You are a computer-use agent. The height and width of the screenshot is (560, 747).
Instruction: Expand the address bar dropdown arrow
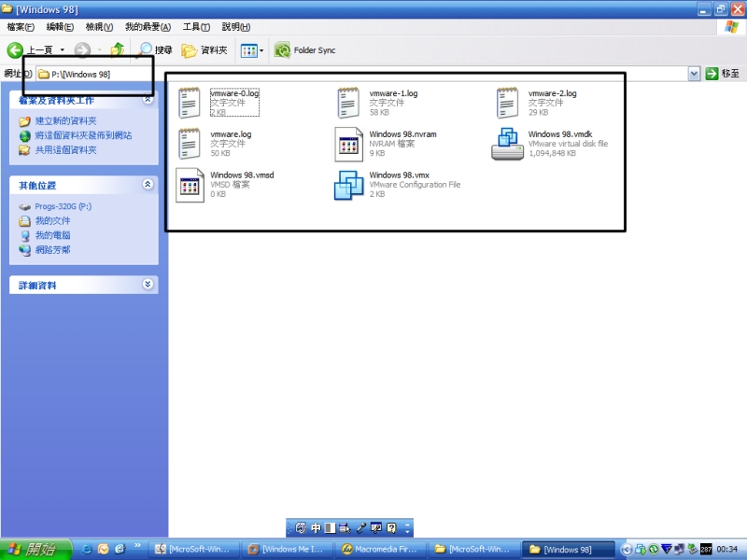pos(694,74)
